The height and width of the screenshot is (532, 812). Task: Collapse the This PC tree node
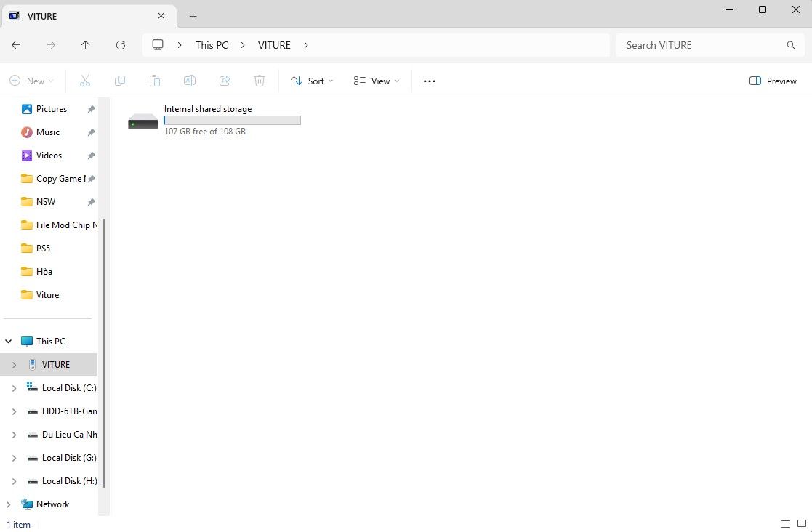coord(8,341)
